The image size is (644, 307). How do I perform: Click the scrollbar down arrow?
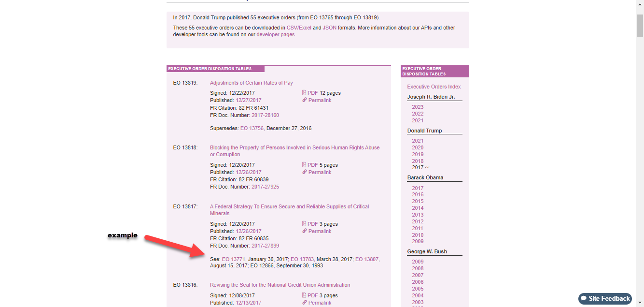tap(640, 303)
